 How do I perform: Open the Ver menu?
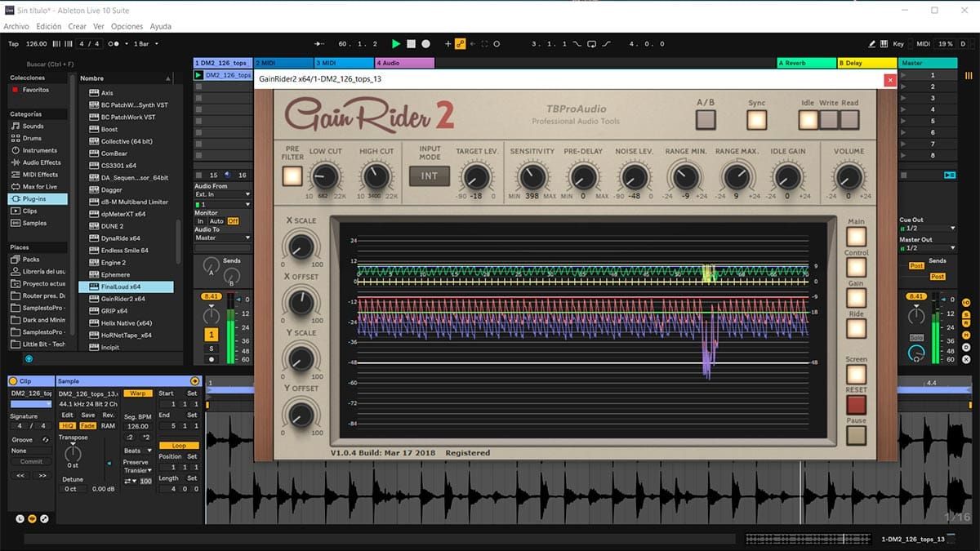pyautogui.click(x=99, y=26)
